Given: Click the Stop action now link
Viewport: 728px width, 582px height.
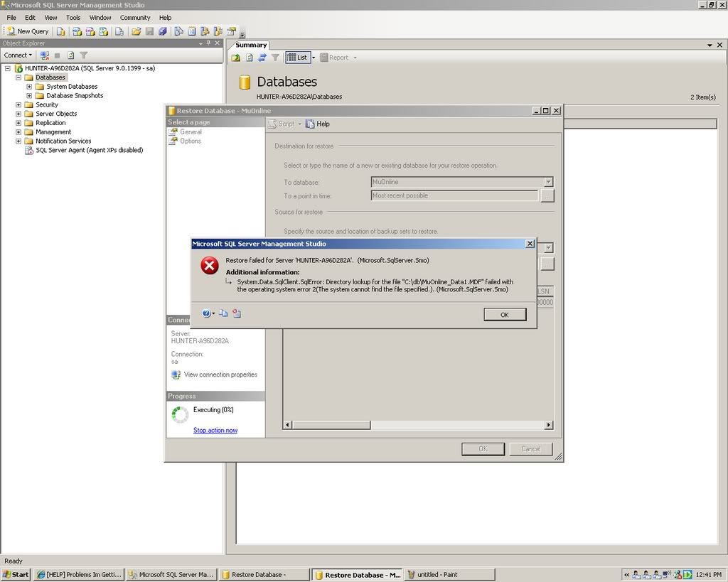Looking at the screenshot, I should pyautogui.click(x=215, y=430).
